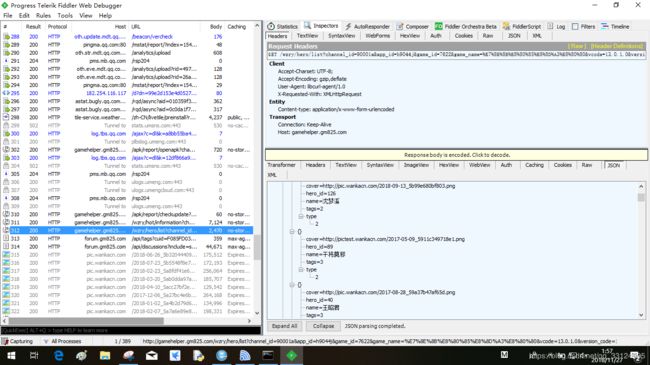
Task: Collapse the type node under hero_id=89
Action: [301, 270]
